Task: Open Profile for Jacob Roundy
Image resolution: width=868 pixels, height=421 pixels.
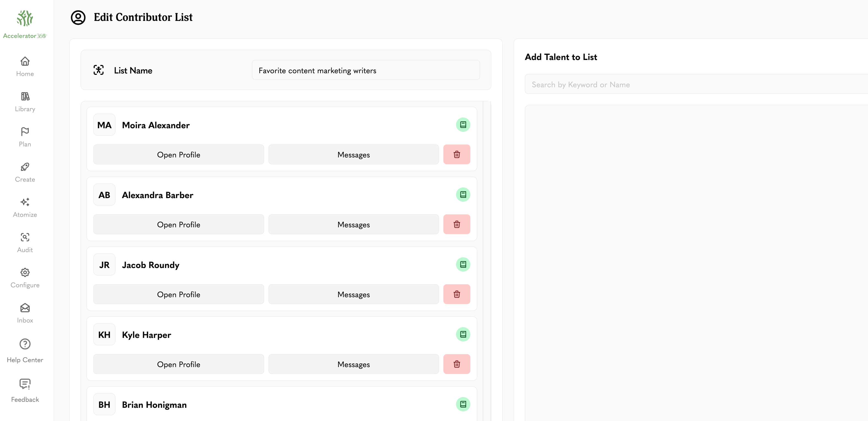Action: (179, 294)
